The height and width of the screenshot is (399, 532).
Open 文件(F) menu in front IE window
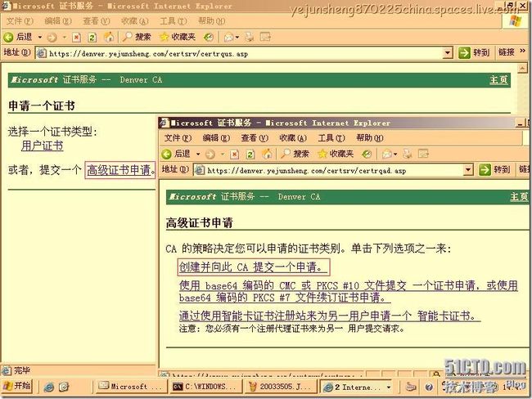click(178, 138)
